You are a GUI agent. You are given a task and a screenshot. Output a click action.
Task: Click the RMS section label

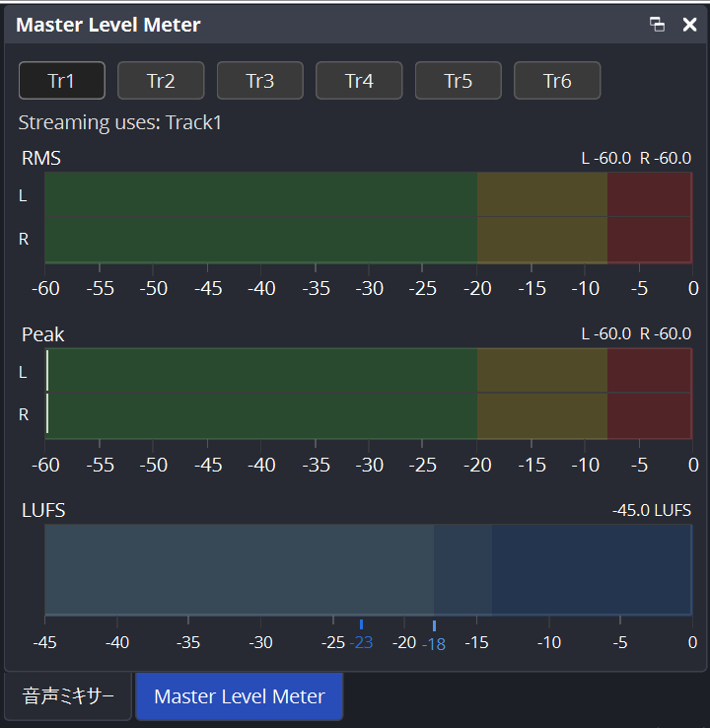coord(41,158)
